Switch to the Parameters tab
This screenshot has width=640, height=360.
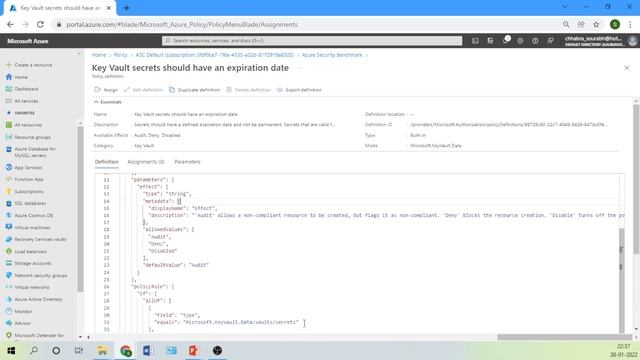(x=187, y=162)
